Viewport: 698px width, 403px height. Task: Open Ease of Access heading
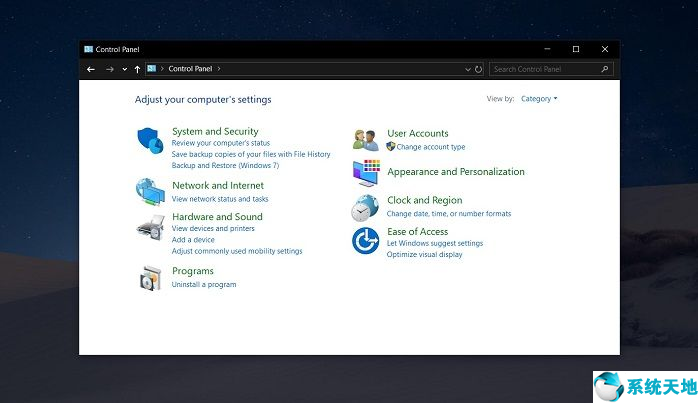[418, 232]
